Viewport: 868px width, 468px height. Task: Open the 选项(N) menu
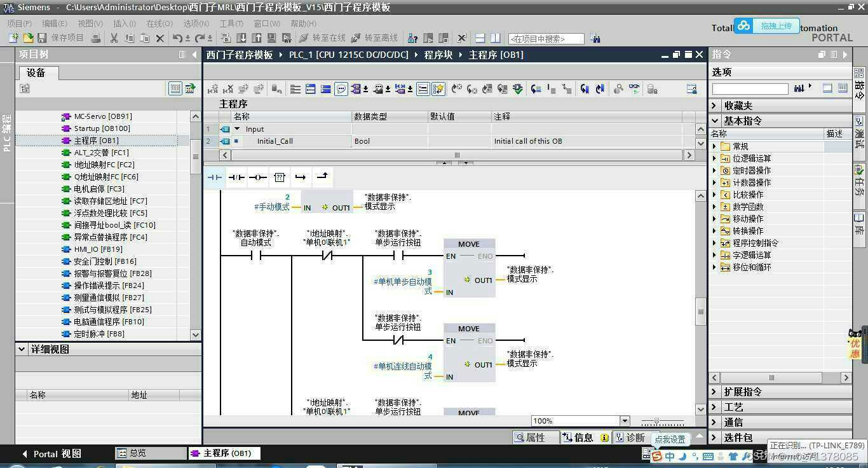pyautogui.click(x=196, y=23)
